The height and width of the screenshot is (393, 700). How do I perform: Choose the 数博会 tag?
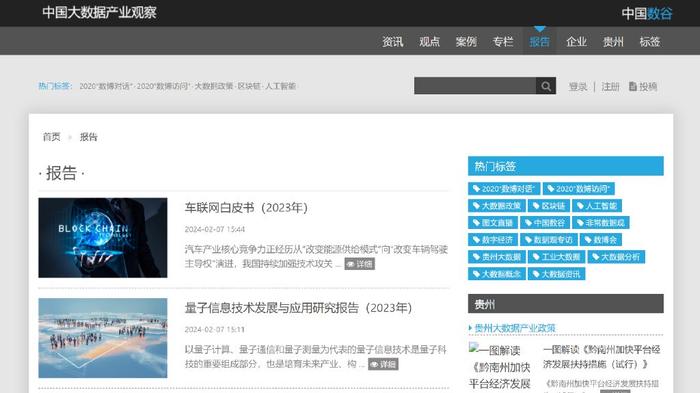(x=601, y=240)
